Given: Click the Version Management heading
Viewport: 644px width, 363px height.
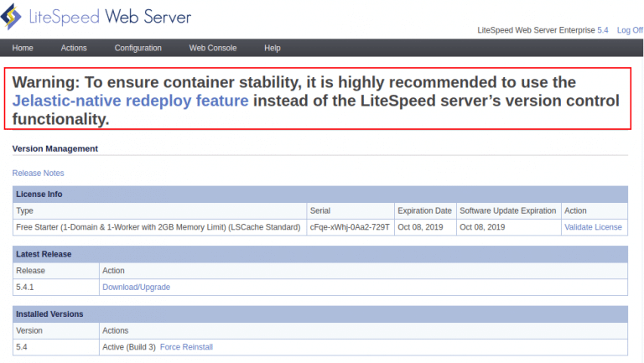Looking at the screenshot, I should [x=55, y=148].
